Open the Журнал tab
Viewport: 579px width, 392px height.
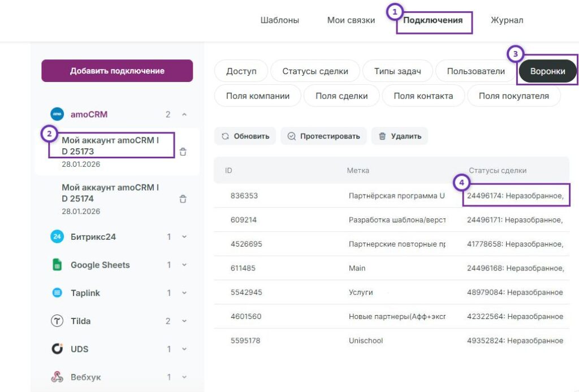click(507, 20)
